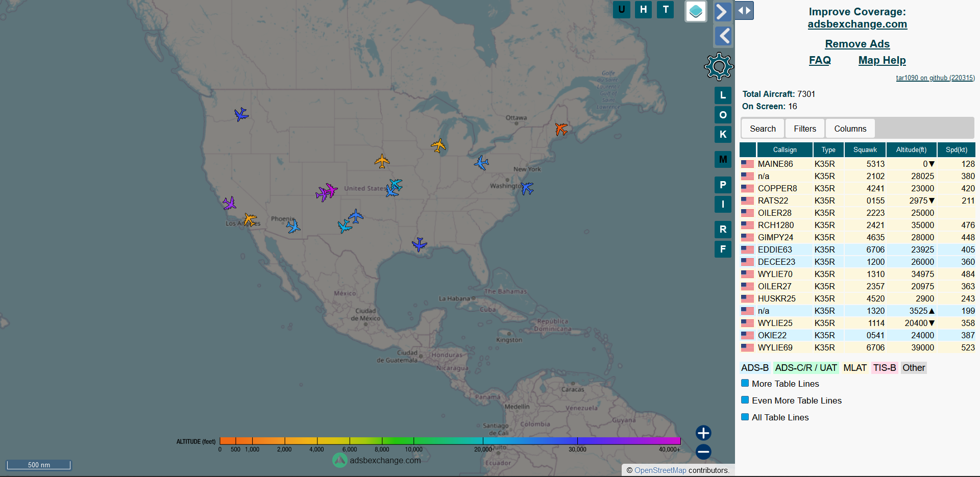Select the orange aircraft near Los Angeles
Viewport: 980px width, 477px height.
click(250, 219)
